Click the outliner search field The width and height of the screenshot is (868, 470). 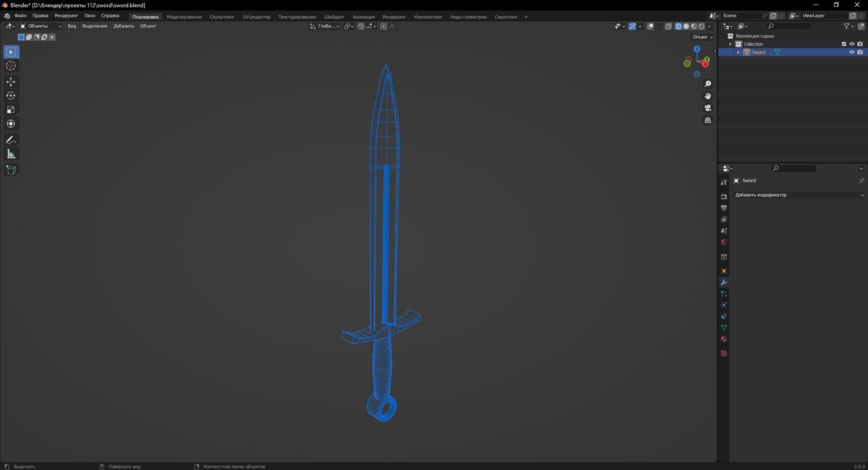[789, 26]
